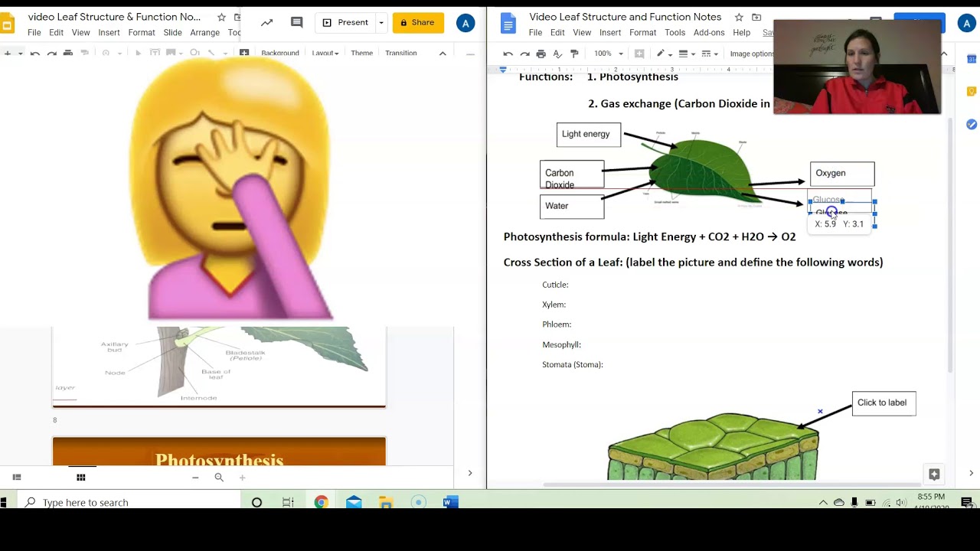
Task: Open Google Tasks side panel icon
Action: coord(971,125)
